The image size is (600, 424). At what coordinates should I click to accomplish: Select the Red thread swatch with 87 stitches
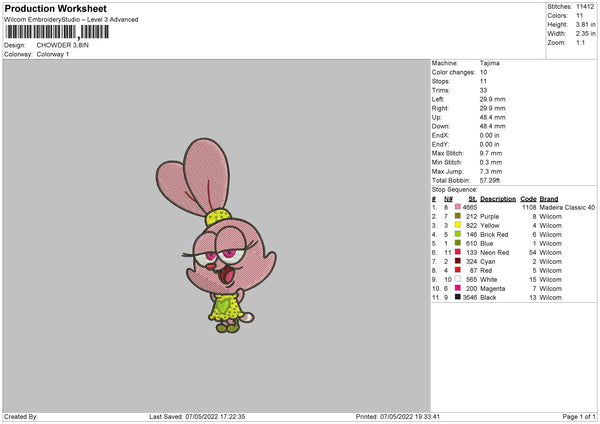[x=458, y=270]
